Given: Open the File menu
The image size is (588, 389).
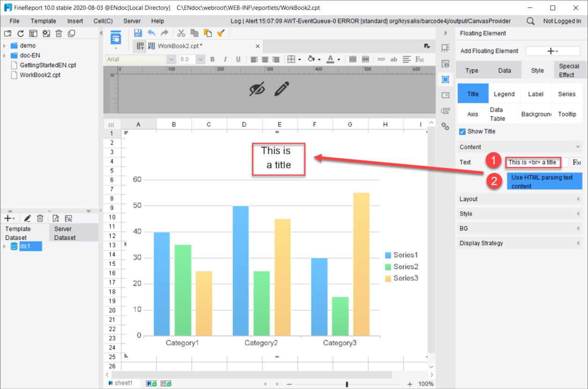Looking at the screenshot, I should coord(15,21).
